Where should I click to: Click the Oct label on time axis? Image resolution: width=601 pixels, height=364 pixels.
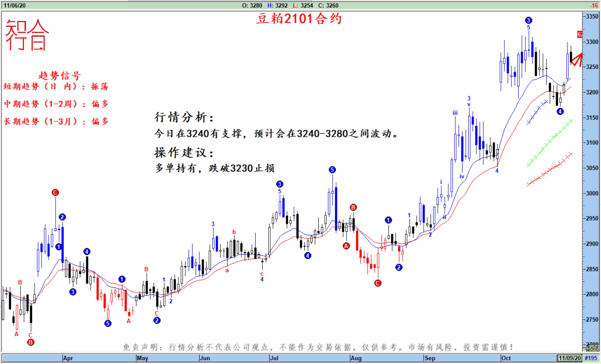click(x=506, y=358)
